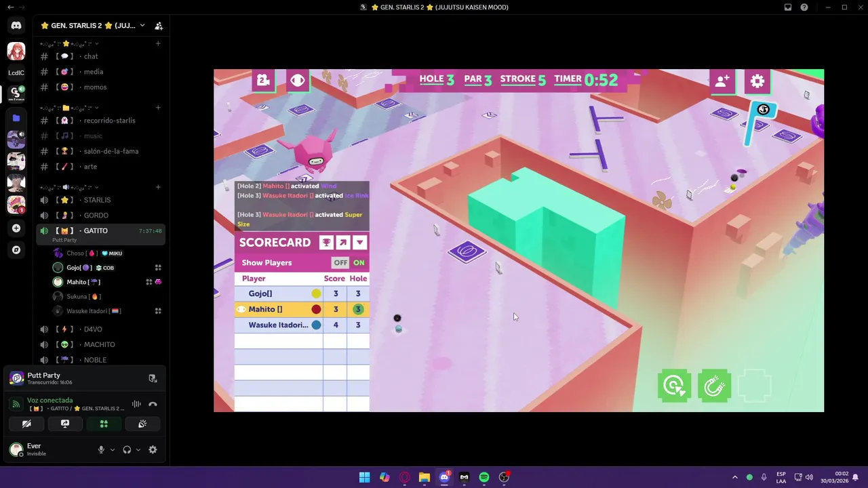Click Gojo's yellow ball color dot
The image size is (868, 488).
click(316, 293)
